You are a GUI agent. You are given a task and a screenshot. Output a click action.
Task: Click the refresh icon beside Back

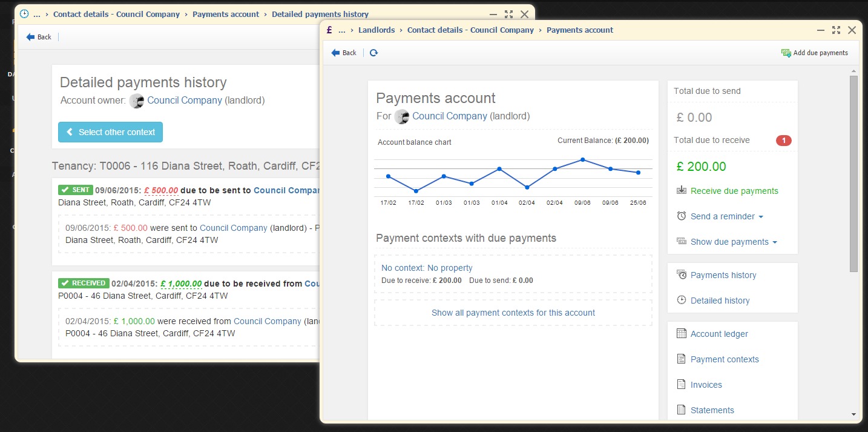pyautogui.click(x=373, y=53)
